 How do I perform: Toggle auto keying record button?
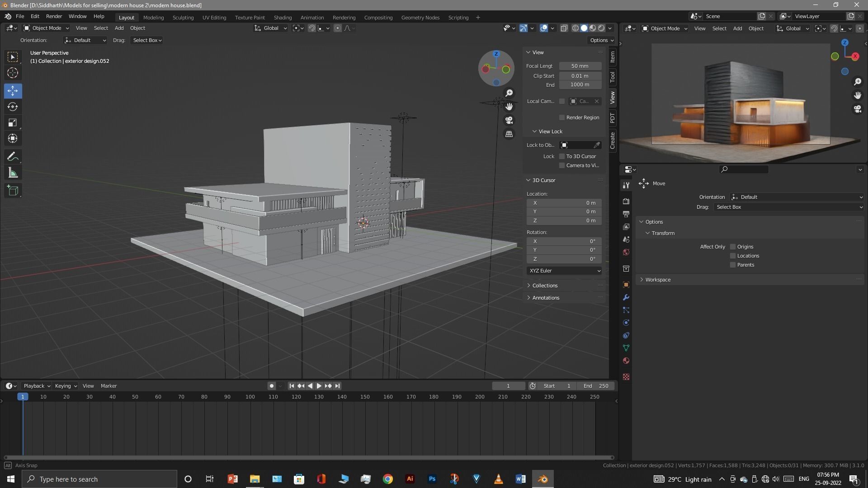[271, 386]
